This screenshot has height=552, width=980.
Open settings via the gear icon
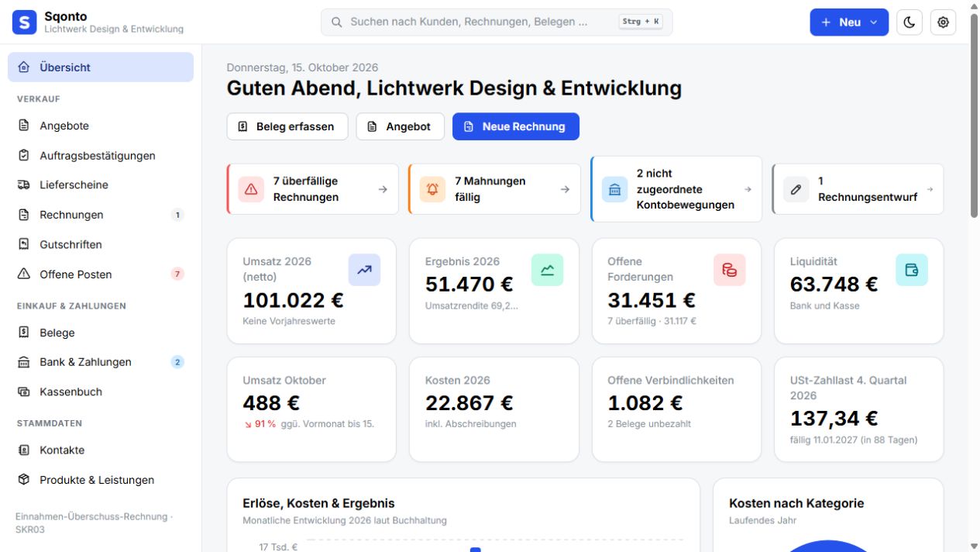[943, 22]
